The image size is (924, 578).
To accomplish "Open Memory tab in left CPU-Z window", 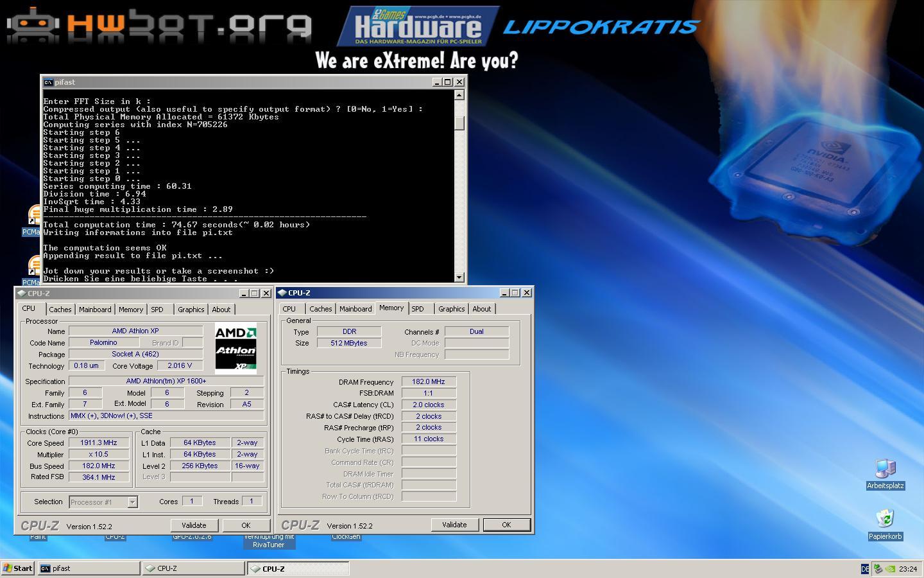I will [x=131, y=310].
